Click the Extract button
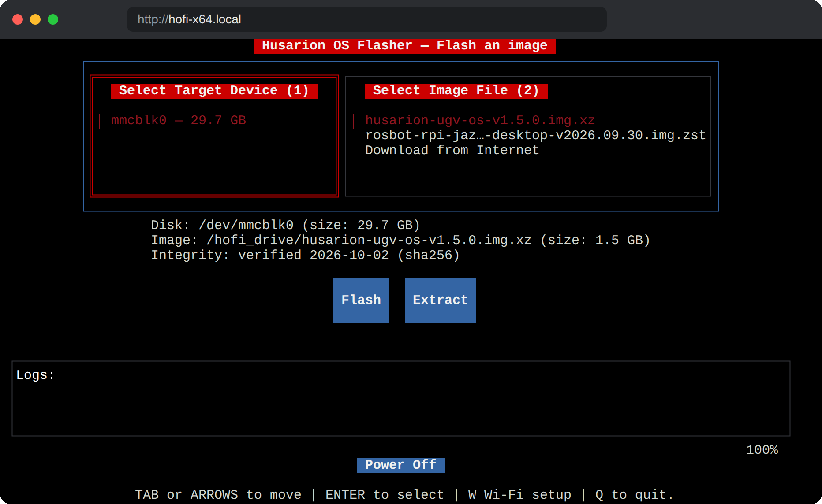 (440, 300)
